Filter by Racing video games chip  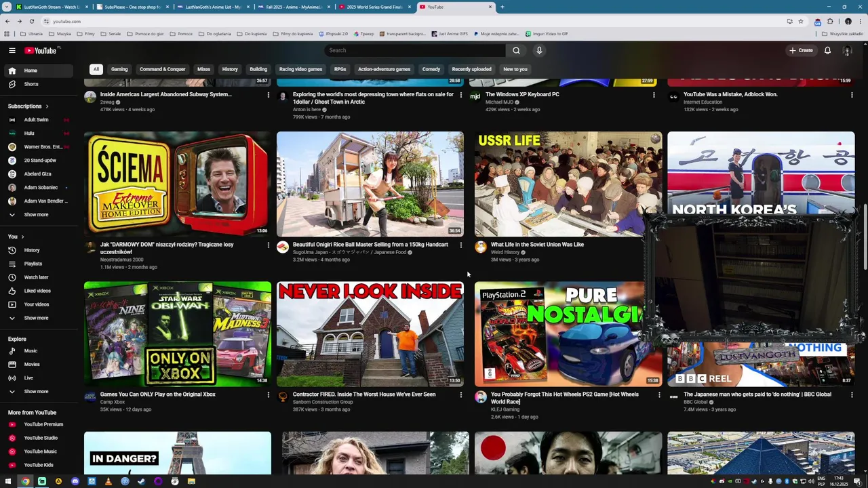click(x=300, y=69)
